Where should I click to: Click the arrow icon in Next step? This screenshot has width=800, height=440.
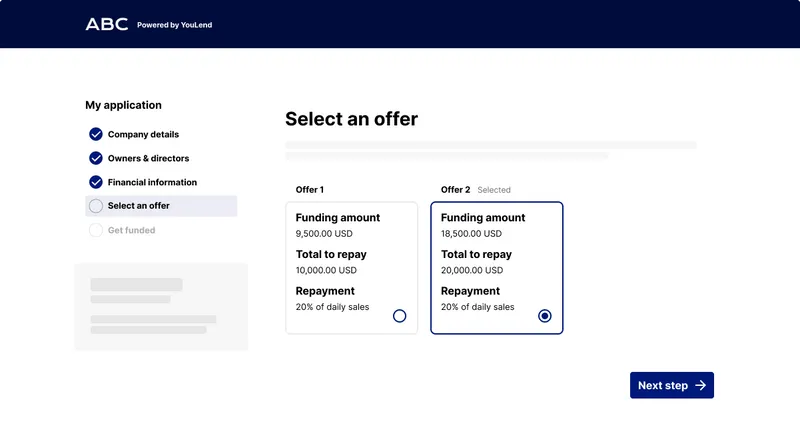click(701, 385)
